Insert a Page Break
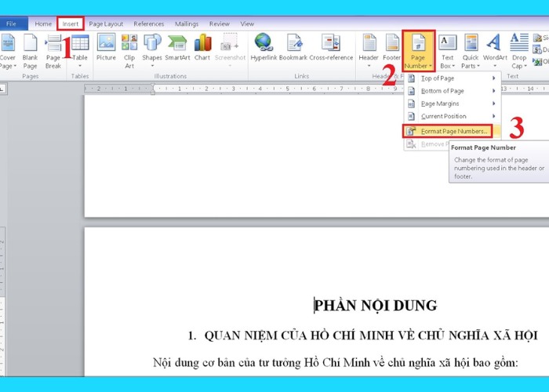Viewport: 549px width, 392px height. coord(53,51)
